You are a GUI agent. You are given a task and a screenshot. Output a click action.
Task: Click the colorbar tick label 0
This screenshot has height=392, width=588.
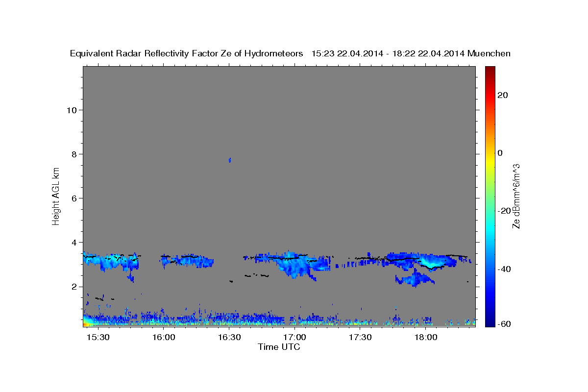(500, 153)
